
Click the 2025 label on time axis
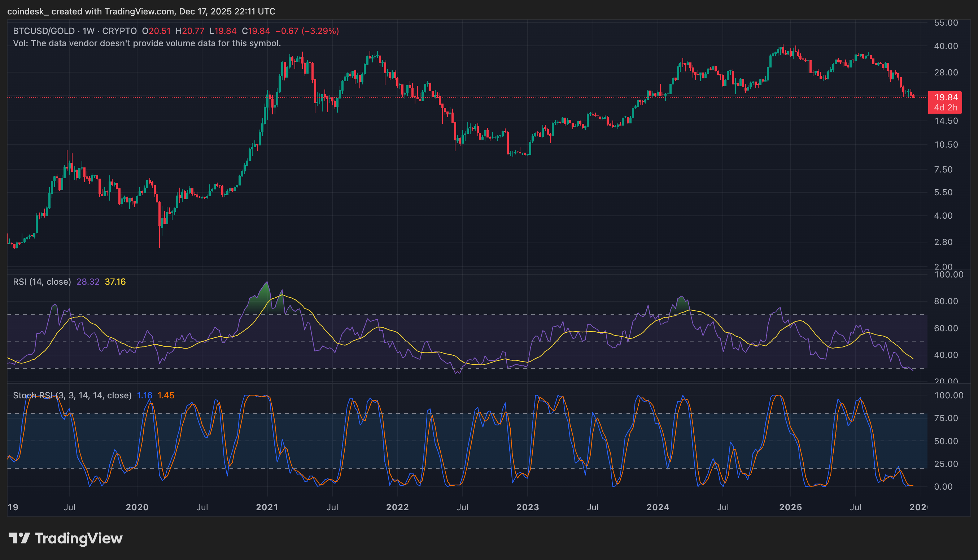click(x=790, y=507)
